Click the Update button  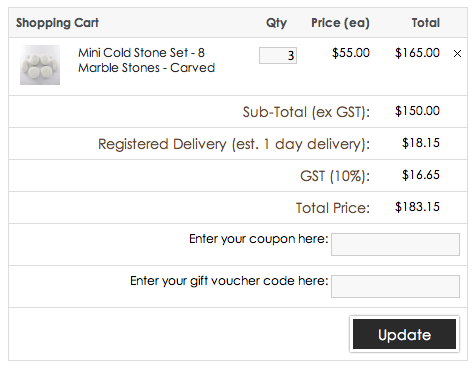pos(404,334)
